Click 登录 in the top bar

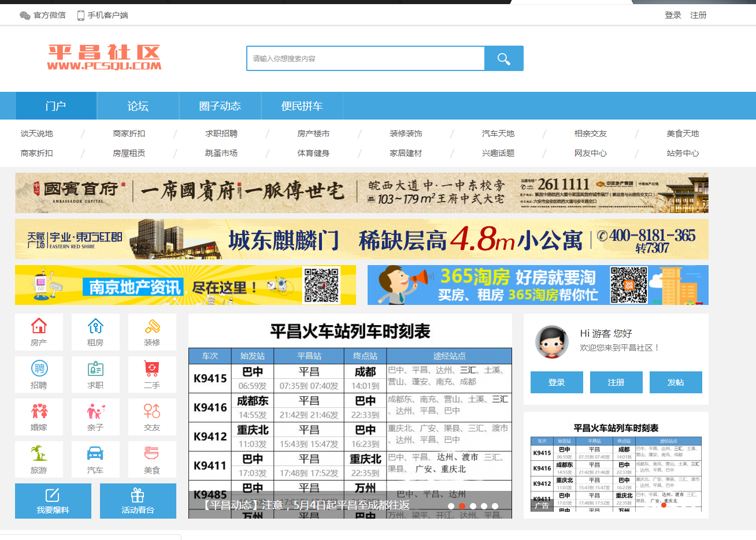(673, 15)
